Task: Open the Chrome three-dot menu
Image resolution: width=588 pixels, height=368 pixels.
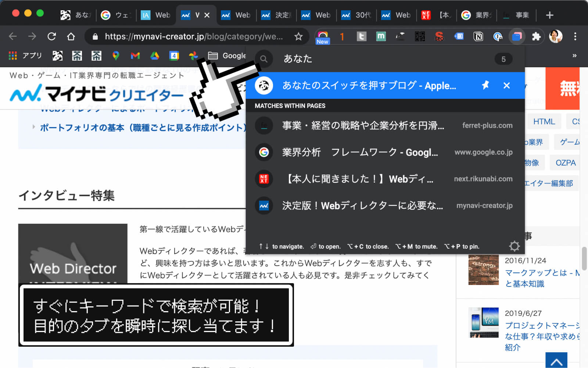Action: tap(575, 36)
